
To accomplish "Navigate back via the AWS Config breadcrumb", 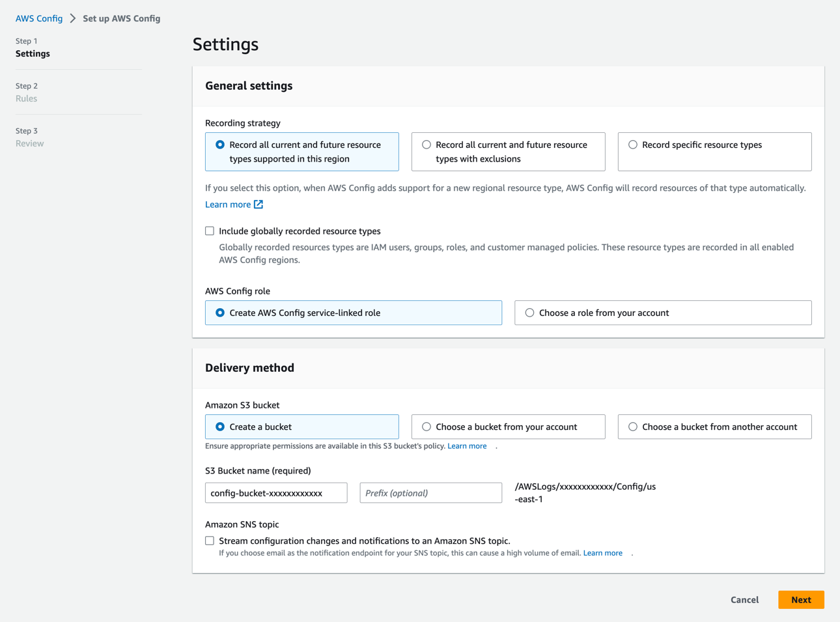I will 38,18.
